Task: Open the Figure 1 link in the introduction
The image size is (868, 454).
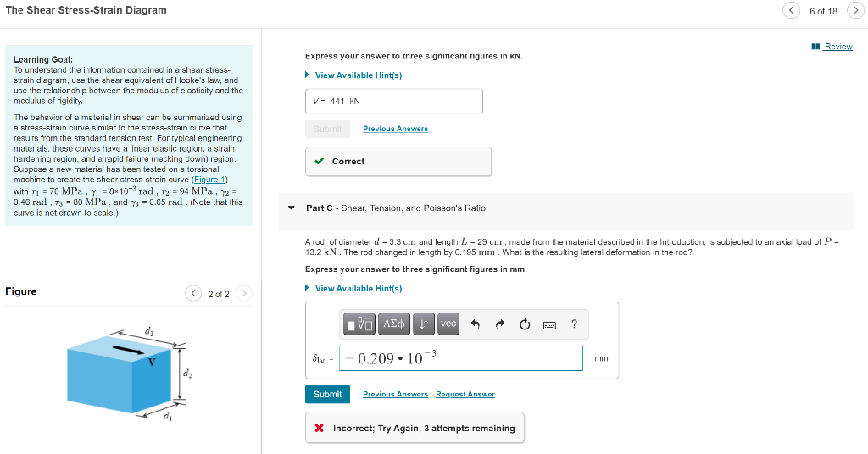Action: coord(209,180)
